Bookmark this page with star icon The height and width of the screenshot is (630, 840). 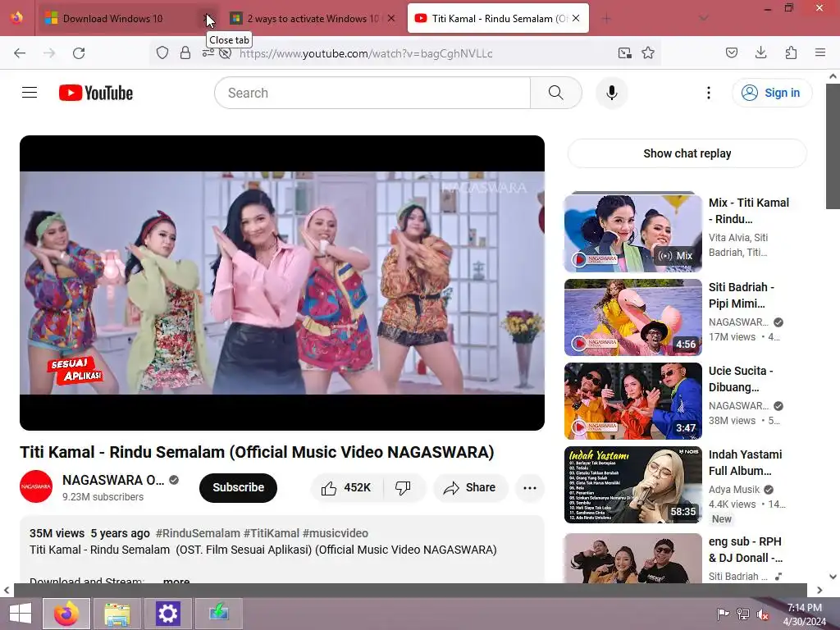[x=648, y=53]
